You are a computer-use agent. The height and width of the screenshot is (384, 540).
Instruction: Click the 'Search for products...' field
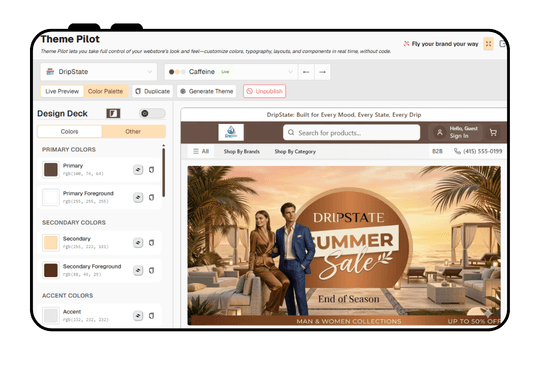[351, 133]
